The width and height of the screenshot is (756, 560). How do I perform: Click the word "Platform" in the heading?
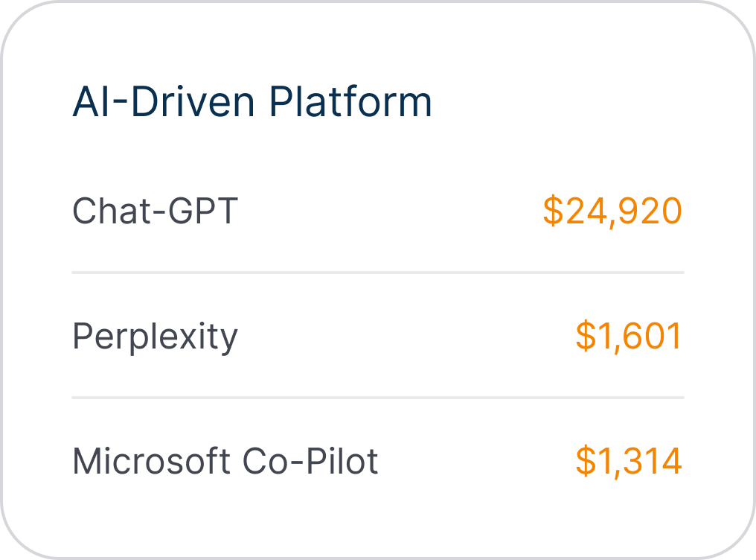[350, 102]
